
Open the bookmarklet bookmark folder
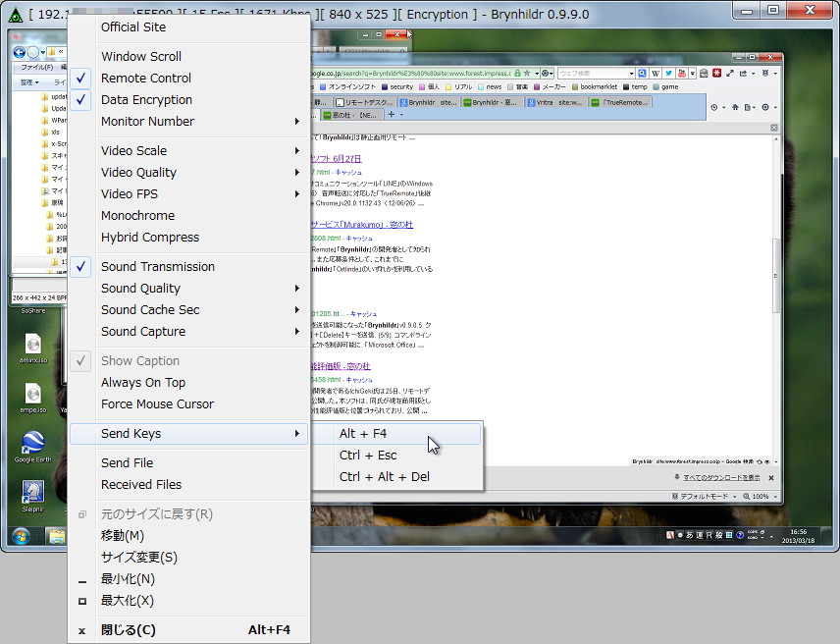point(594,86)
